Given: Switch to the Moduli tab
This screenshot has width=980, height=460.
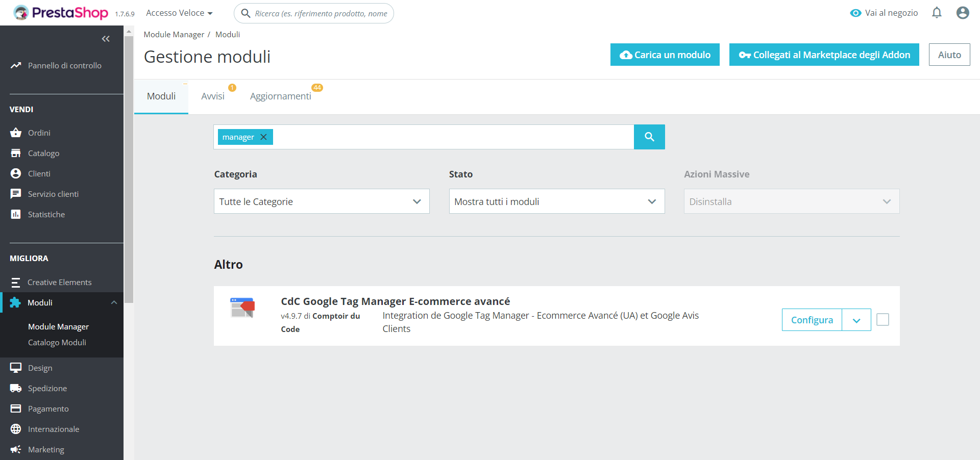Looking at the screenshot, I should click(x=161, y=96).
